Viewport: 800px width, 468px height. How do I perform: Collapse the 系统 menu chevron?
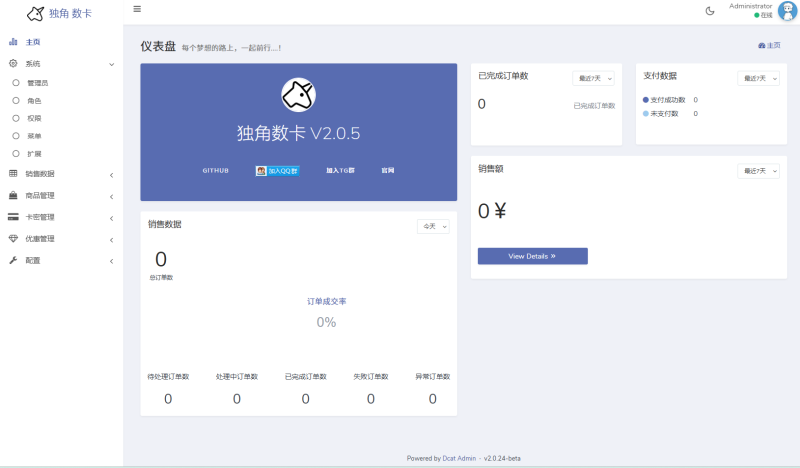111,64
